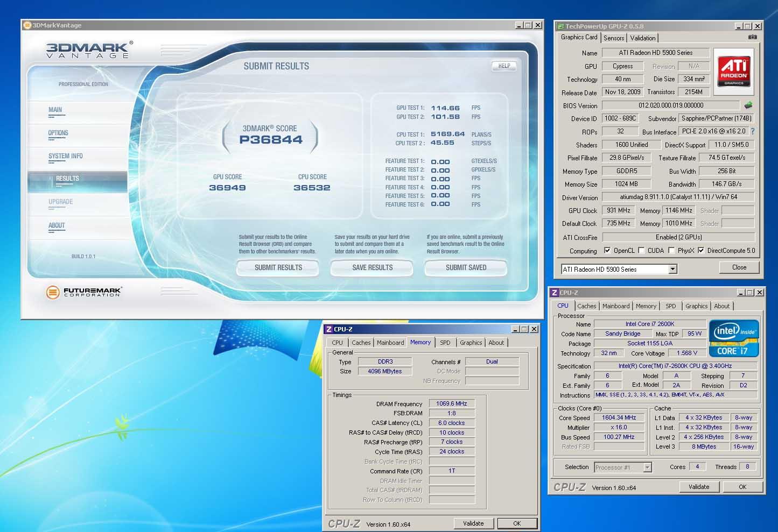
Task: Click the ATI Radeon Graphics logo
Action: (733, 73)
